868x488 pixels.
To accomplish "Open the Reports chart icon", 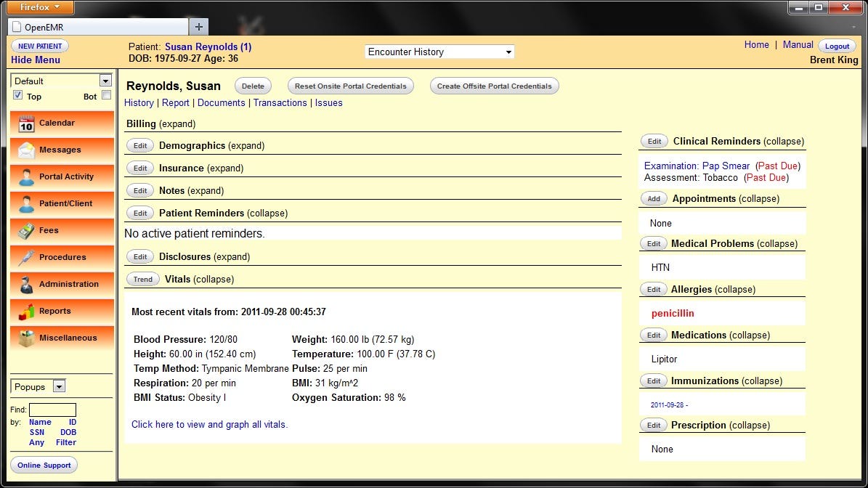I will pyautogui.click(x=26, y=311).
